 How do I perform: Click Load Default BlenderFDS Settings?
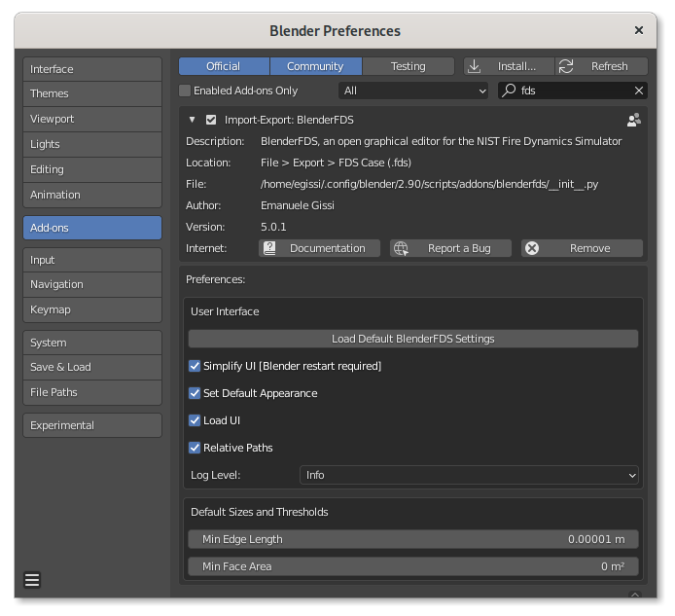pyautogui.click(x=413, y=339)
